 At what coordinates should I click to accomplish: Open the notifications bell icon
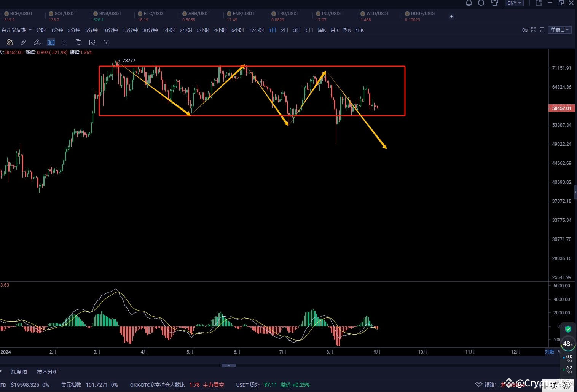tap(469, 3)
